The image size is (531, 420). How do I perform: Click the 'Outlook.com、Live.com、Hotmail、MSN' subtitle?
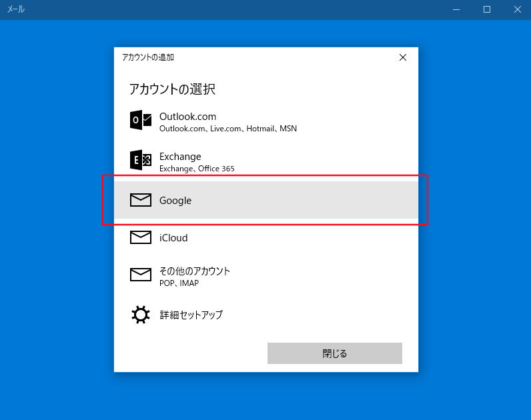pos(228,129)
